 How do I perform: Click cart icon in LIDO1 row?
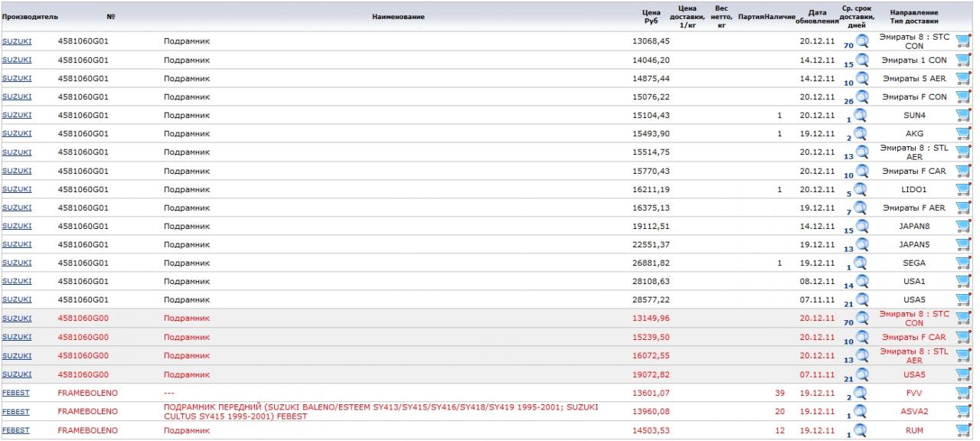(x=962, y=189)
